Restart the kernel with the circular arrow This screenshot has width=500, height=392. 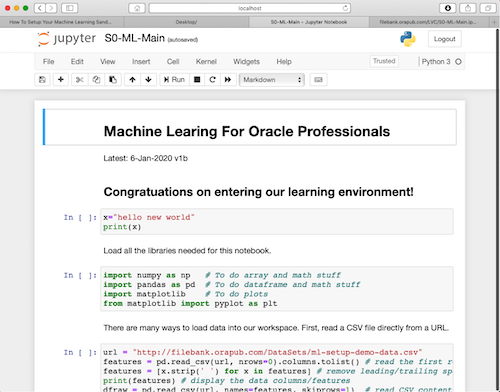213,80
